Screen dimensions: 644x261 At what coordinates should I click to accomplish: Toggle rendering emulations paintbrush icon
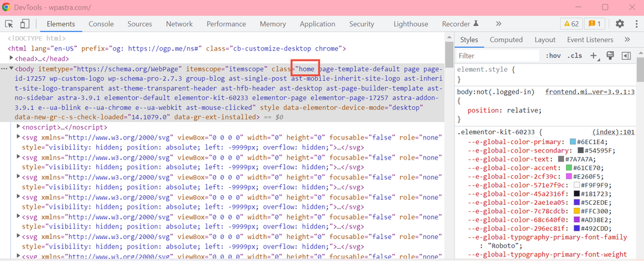pos(610,56)
